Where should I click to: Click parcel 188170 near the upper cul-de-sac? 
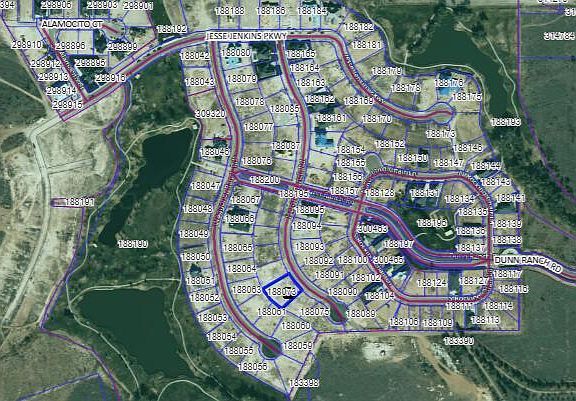click(377, 119)
